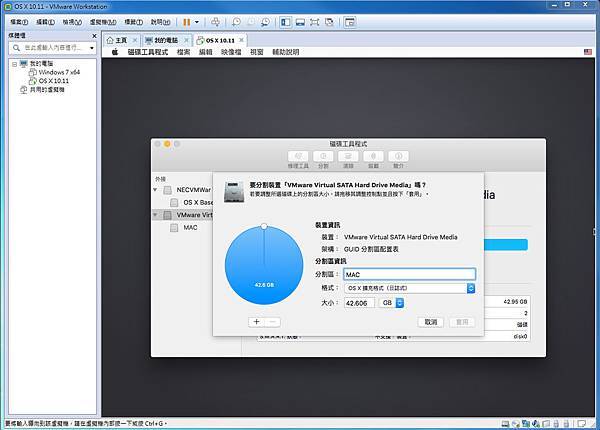The image size is (600, 430).
Task: Close the OS X 10.11 tab
Action: (241, 40)
